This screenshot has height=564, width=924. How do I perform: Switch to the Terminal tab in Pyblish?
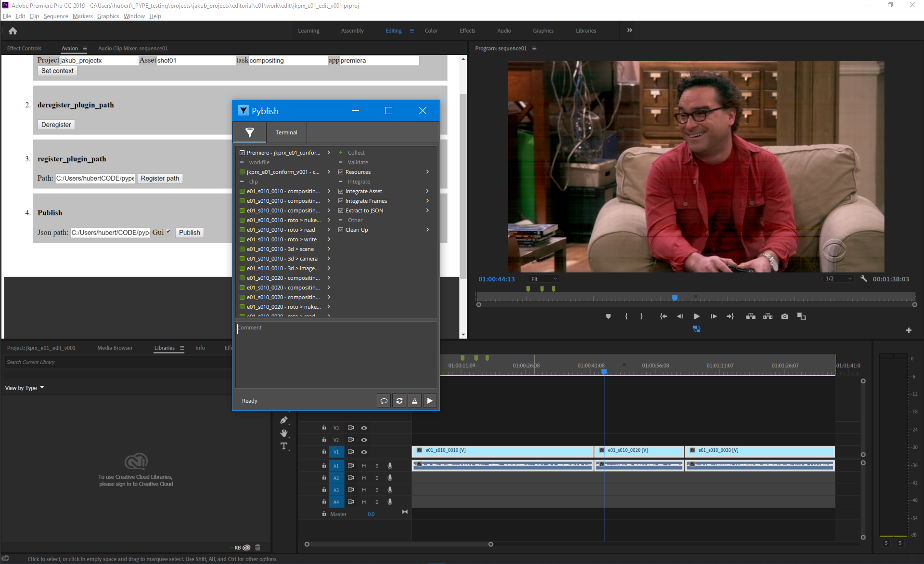pos(286,132)
